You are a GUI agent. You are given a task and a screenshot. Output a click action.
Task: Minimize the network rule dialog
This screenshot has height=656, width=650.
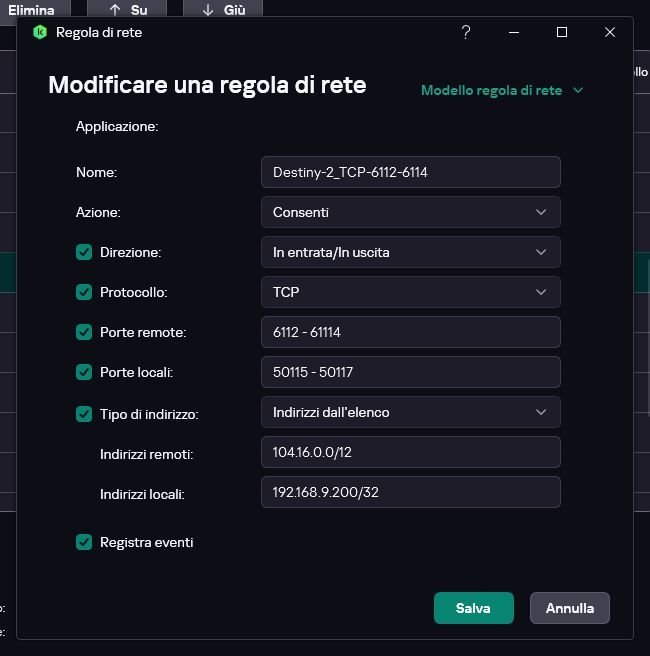[x=514, y=32]
